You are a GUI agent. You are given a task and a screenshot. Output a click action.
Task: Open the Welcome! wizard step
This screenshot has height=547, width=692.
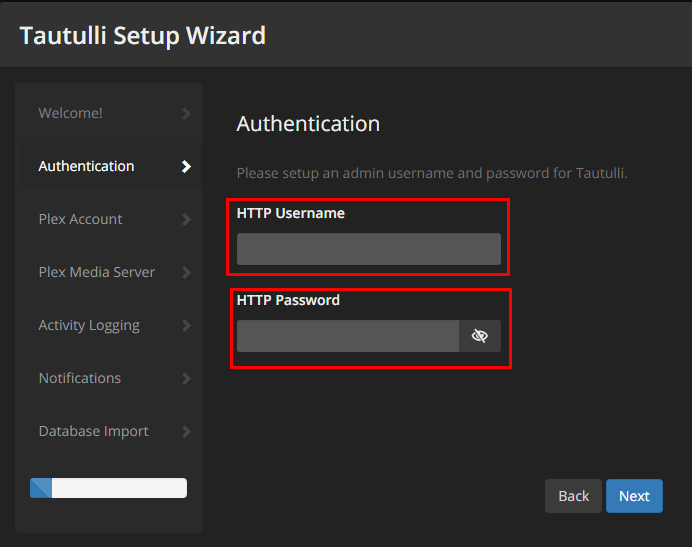click(x=109, y=113)
